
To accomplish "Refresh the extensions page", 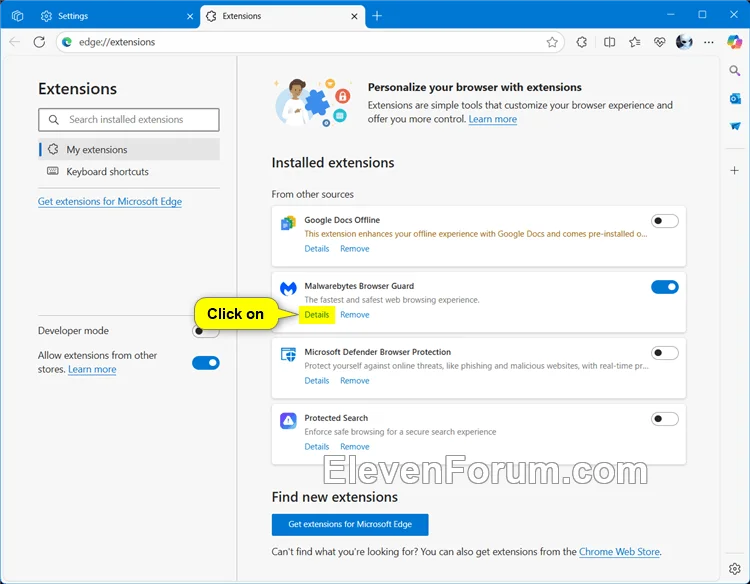I will (x=39, y=42).
